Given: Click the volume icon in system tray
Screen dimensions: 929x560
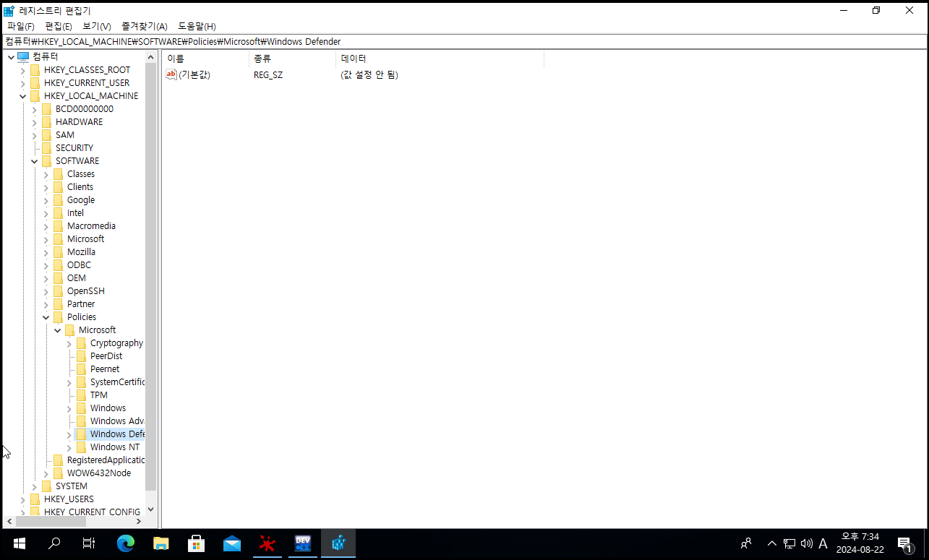Looking at the screenshot, I should pos(806,543).
